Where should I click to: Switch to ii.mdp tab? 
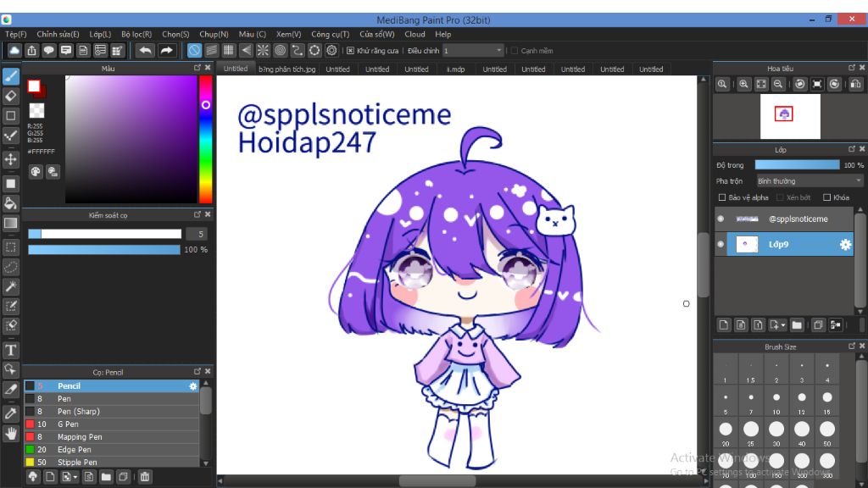[x=455, y=69]
